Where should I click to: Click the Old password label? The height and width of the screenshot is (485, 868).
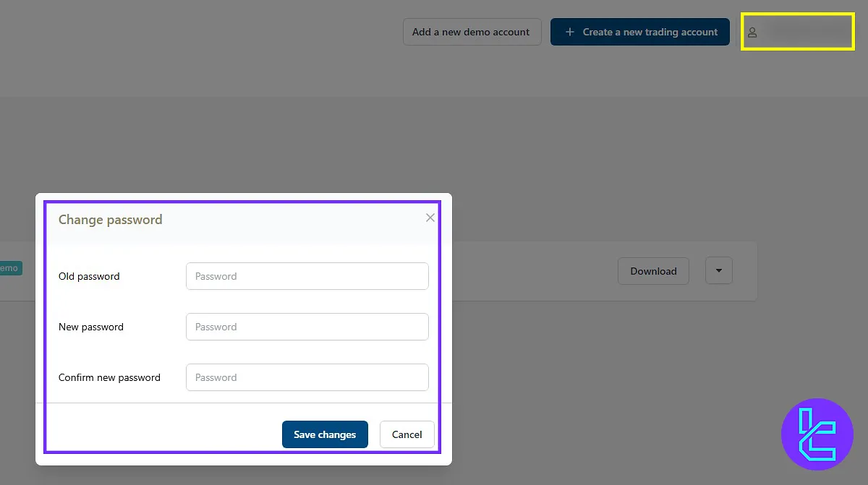pyautogui.click(x=89, y=276)
